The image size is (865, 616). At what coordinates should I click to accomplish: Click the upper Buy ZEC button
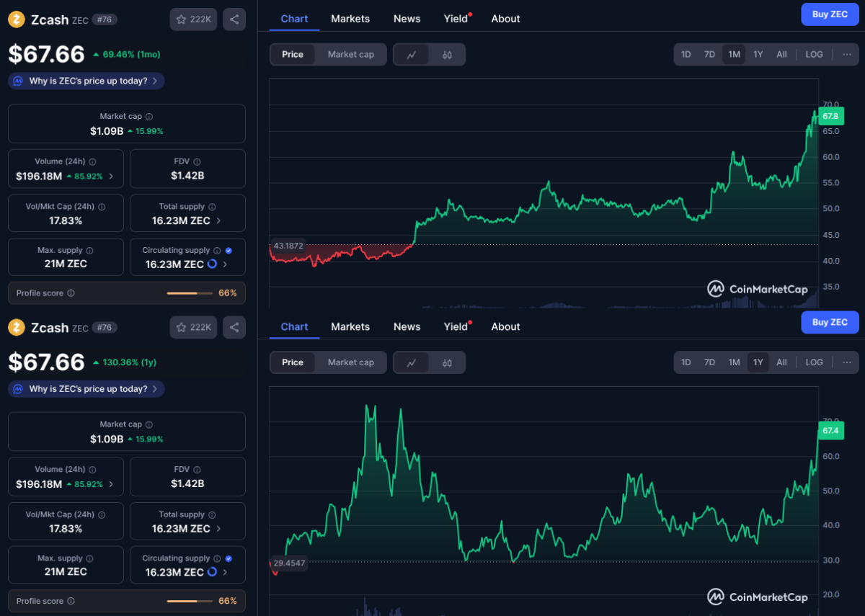pyautogui.click(x=830, y=14)
